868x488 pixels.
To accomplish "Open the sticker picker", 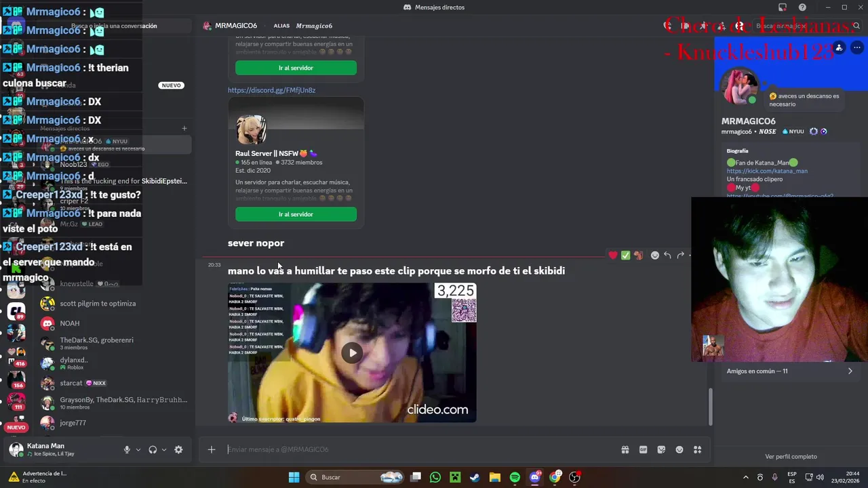I will 661,449.
